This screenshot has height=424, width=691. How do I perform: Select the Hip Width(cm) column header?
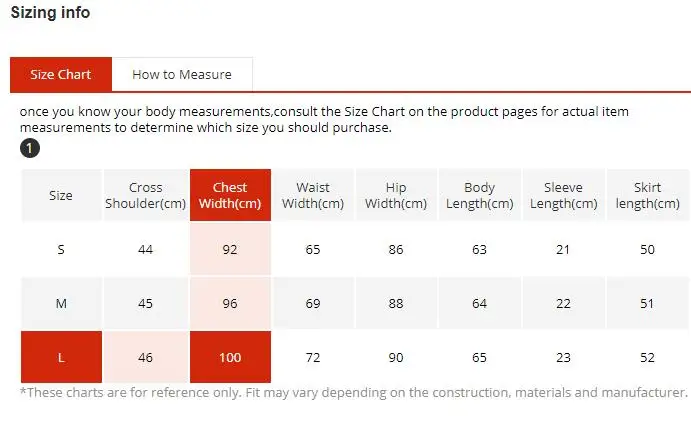(x=396, y=195)
